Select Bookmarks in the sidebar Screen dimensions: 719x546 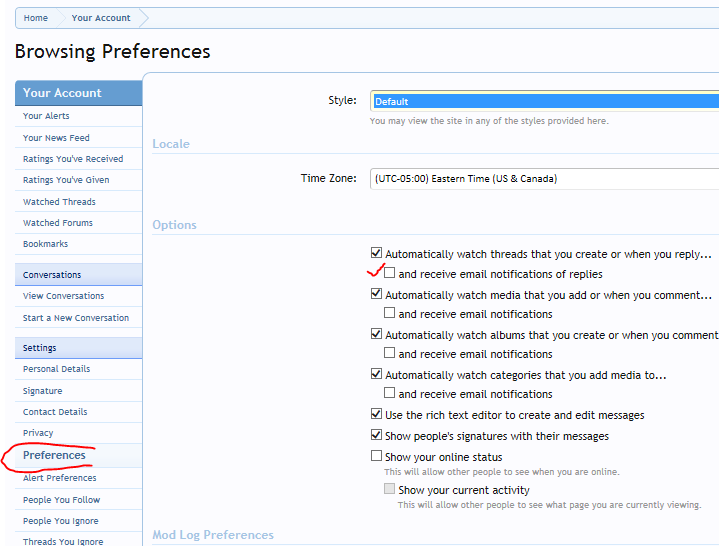coord(46,244)
